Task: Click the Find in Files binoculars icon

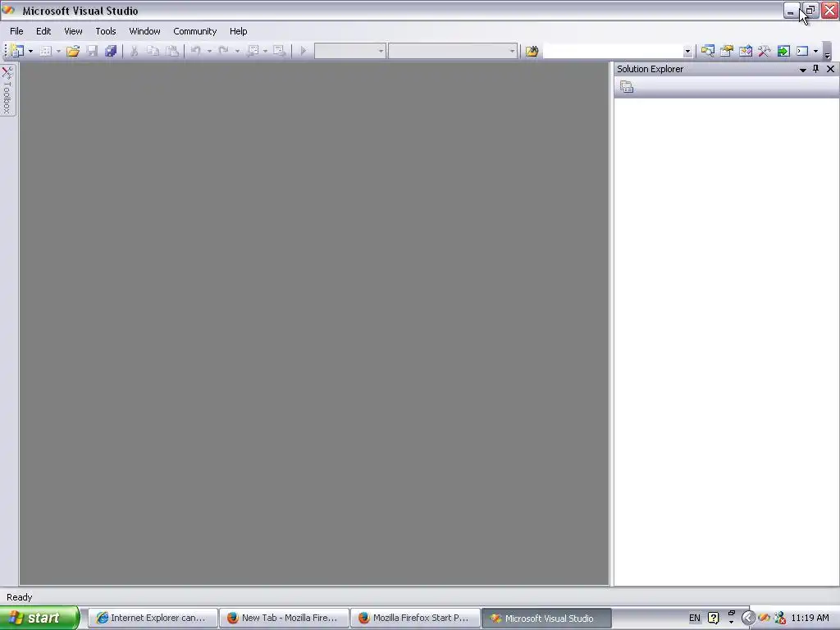Action: pyautogui.click(x=532, y=51)
